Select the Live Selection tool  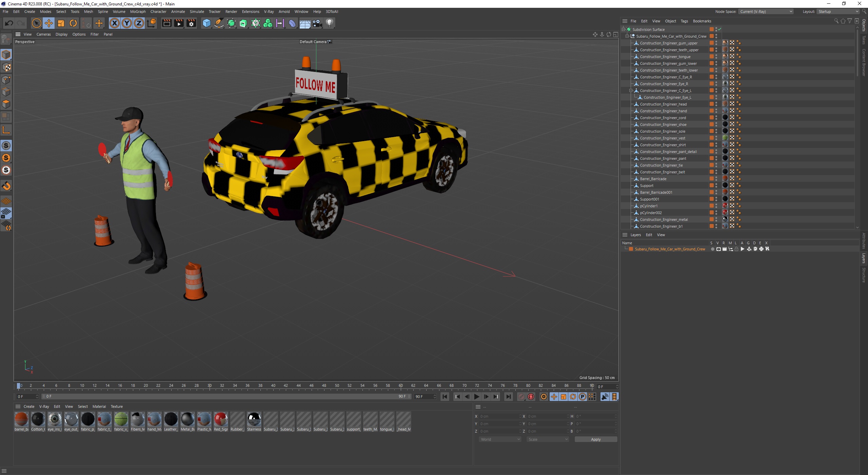pyautogui.click(x=36, y=23)
